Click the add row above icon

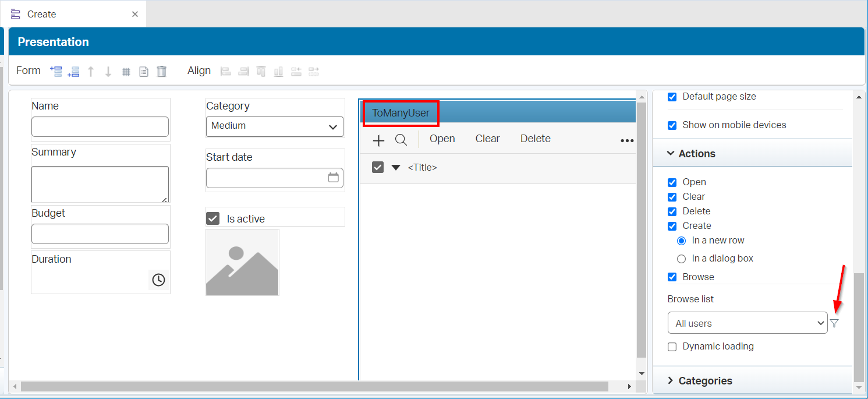tap(56, 71)
